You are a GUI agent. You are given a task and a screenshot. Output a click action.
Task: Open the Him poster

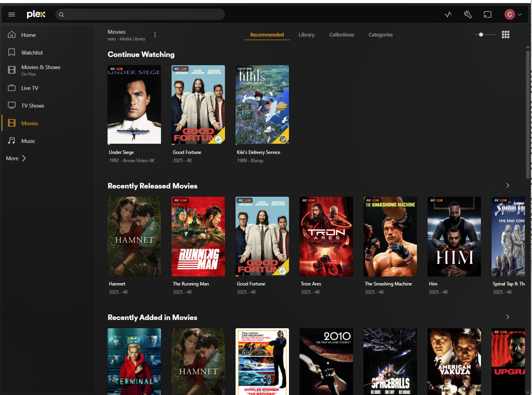coord(454,236)
